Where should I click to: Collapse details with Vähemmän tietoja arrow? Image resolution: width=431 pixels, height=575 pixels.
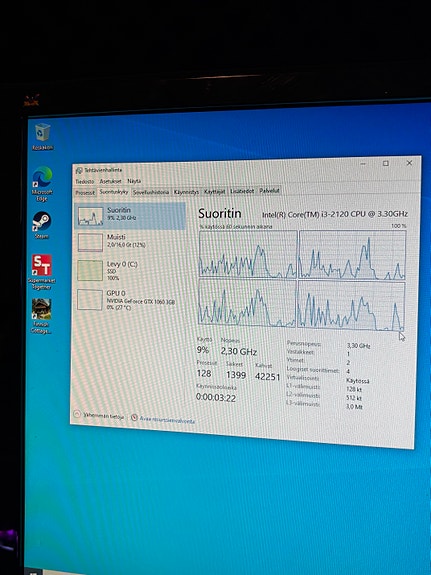77,414
